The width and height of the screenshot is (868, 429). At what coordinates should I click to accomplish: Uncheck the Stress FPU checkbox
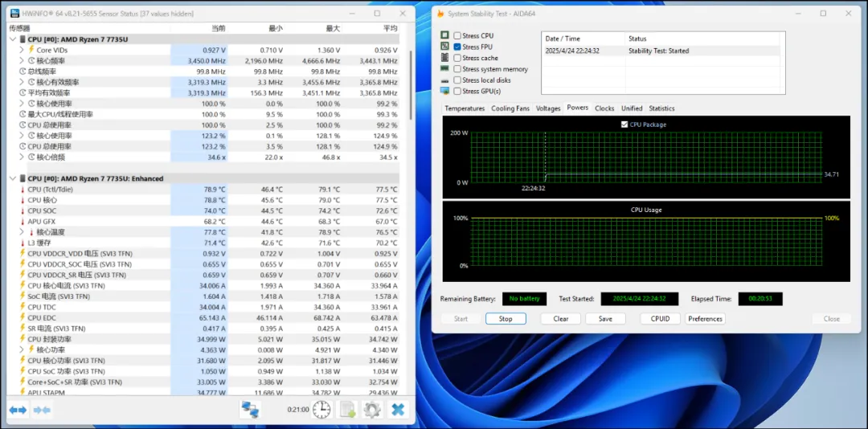[x=457, y=47]
